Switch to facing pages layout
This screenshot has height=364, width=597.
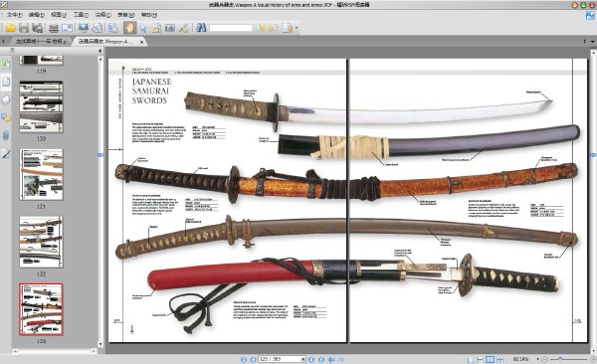490,359
